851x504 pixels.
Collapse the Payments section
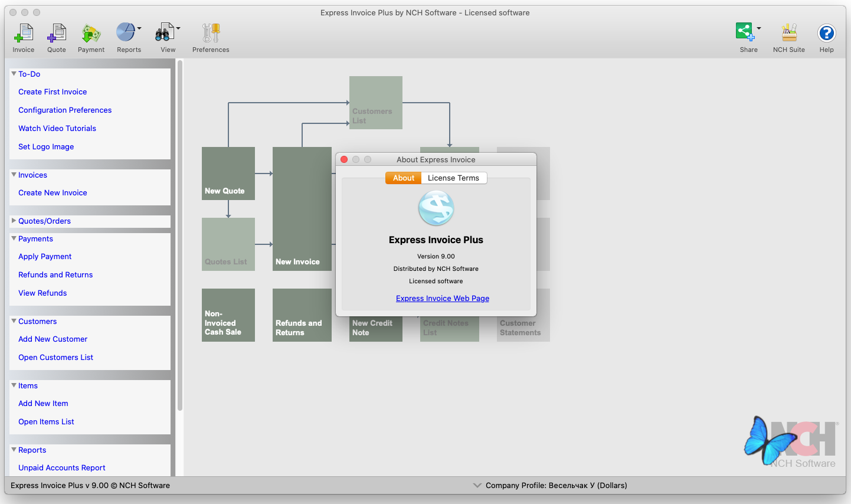pos(14,238)
